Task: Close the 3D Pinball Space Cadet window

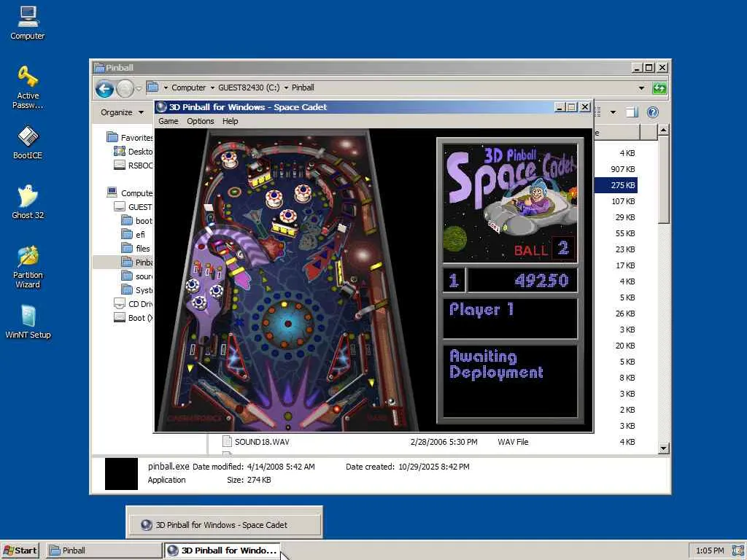Action: pyautogui.click(x=585, y=107)
